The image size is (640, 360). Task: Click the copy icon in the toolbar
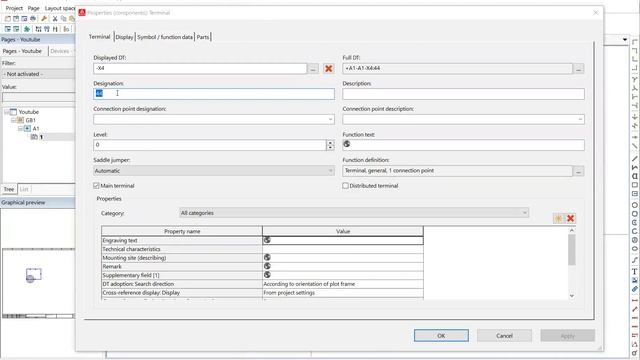point(63,19)
